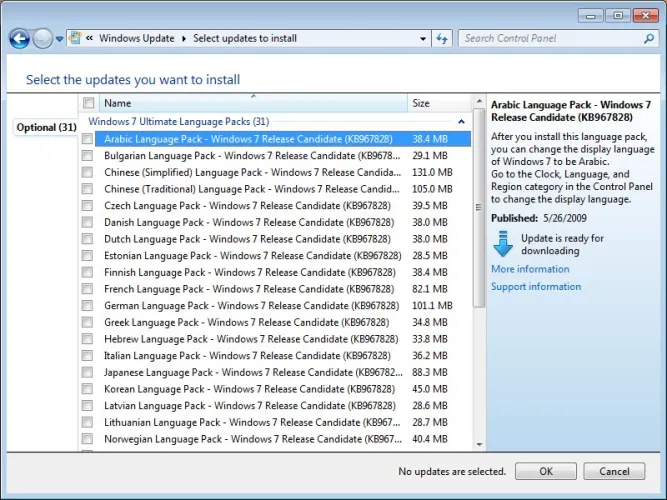Focus the Search Control Panel field

point(559,39)
